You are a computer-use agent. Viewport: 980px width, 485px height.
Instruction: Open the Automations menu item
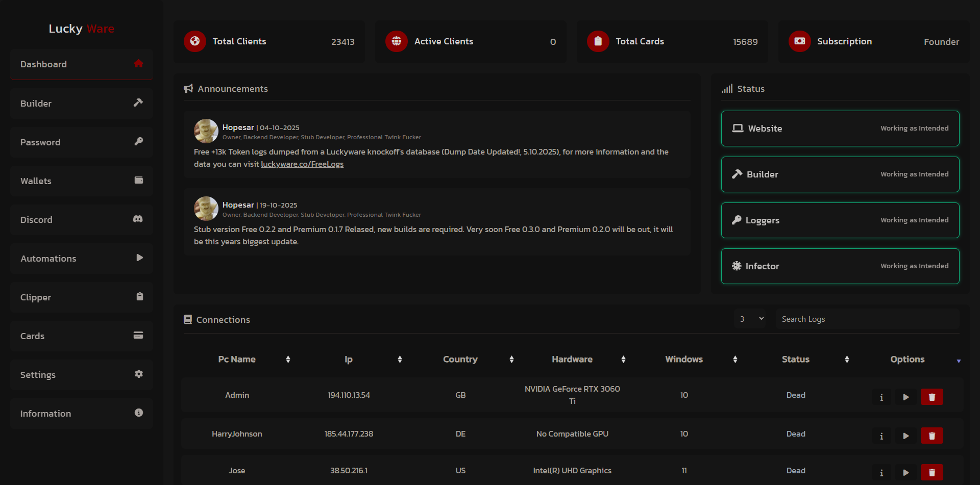(82, 259)
